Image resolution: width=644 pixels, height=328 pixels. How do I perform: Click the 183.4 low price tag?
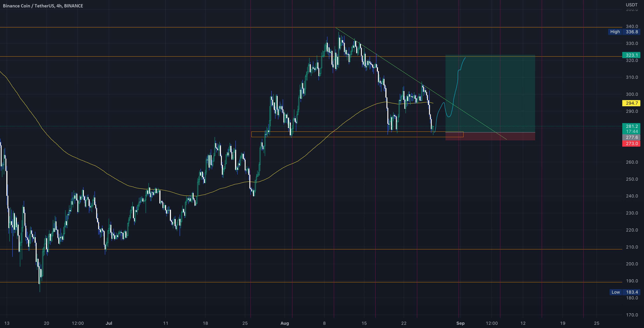(x=632, y=292)
